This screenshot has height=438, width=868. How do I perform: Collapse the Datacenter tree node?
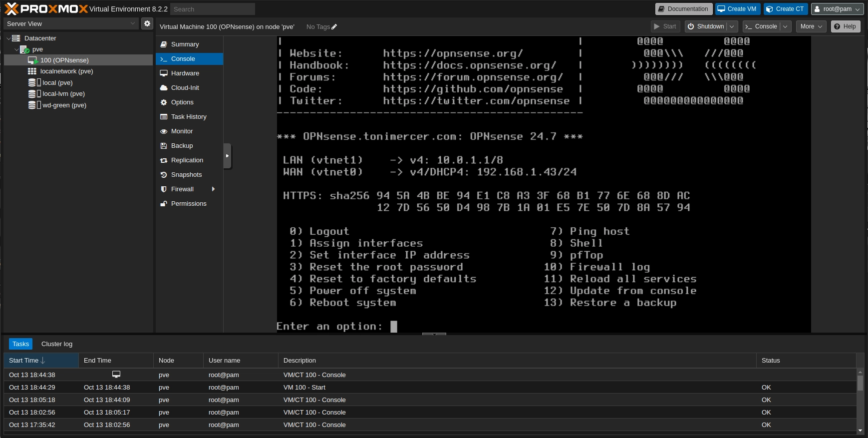(8, 38)
